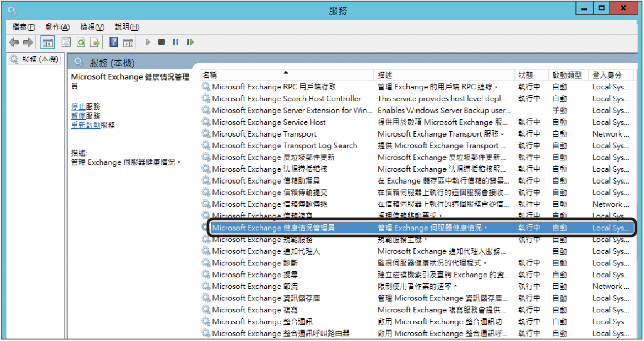Toggle the action pane toolbar icon
The image size is (644, 341).
tap(128, 42)
